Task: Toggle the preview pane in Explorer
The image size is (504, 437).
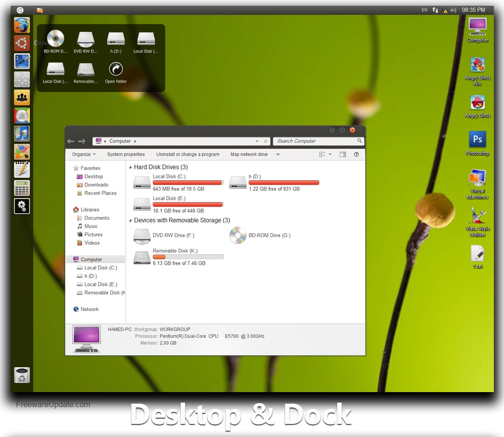Action: point(344,154)
